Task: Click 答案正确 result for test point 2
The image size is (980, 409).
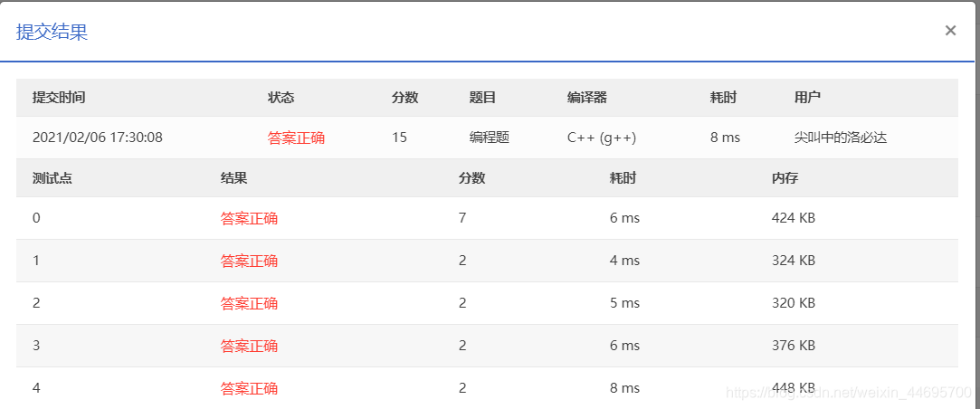Action: pyautogui.click(x=250, y=303)
